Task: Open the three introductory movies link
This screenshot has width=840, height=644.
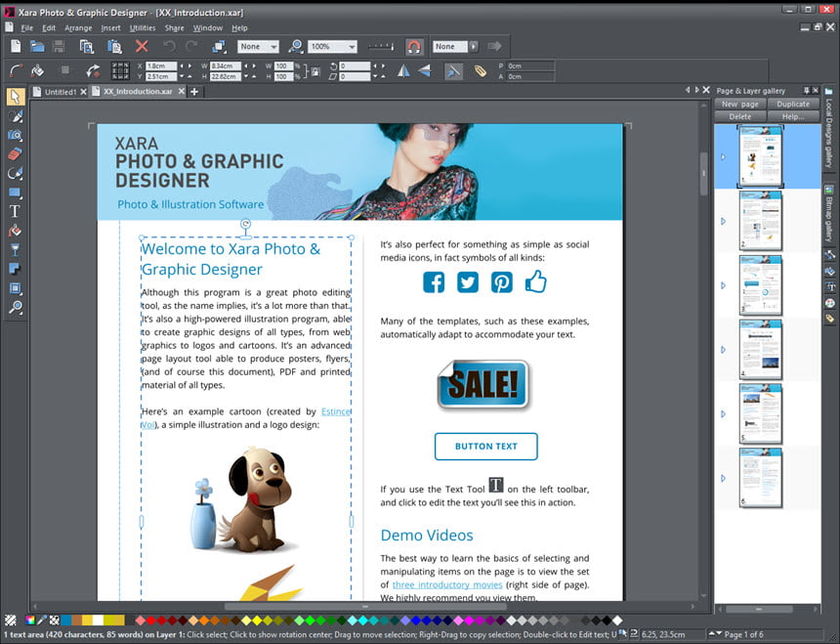Action: click(x=447, y=584)
